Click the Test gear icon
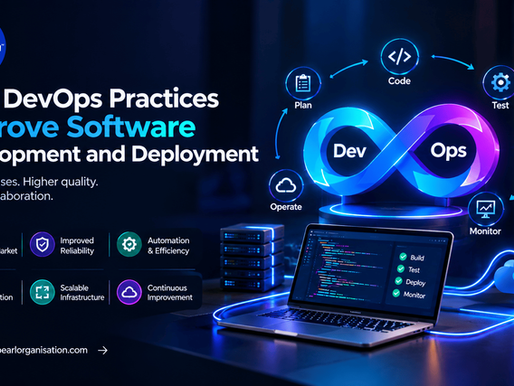The image size is (514, 386). tap(500, 82)
